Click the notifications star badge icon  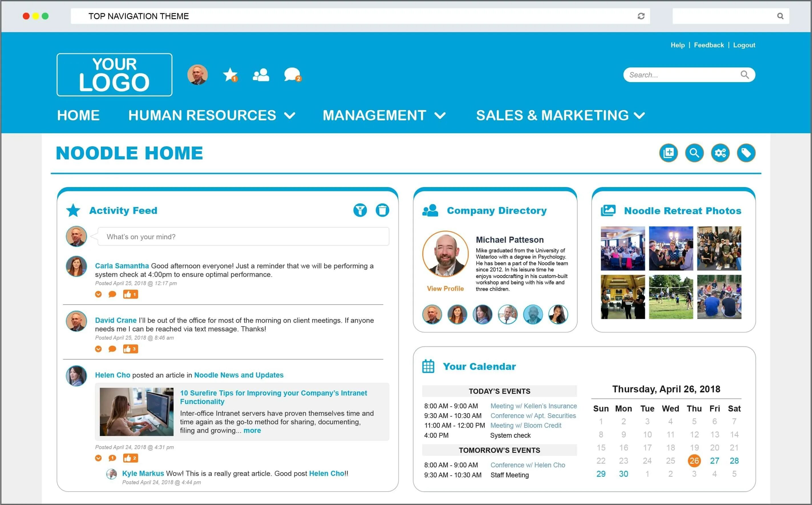click(230, 74)
